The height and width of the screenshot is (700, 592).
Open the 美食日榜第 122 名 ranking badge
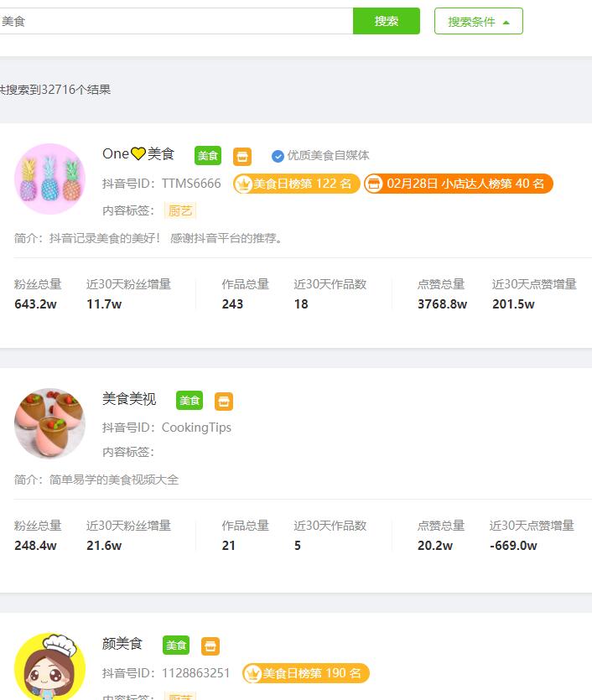(x=297, y=184)
